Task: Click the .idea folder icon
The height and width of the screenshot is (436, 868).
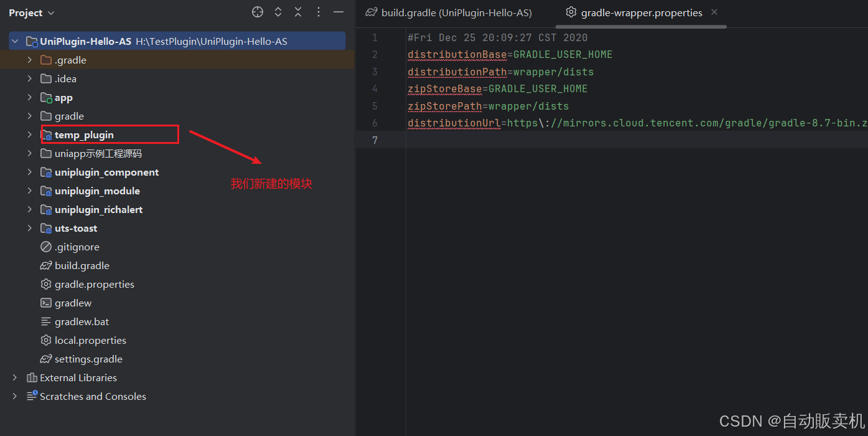Action: (46, 79)
